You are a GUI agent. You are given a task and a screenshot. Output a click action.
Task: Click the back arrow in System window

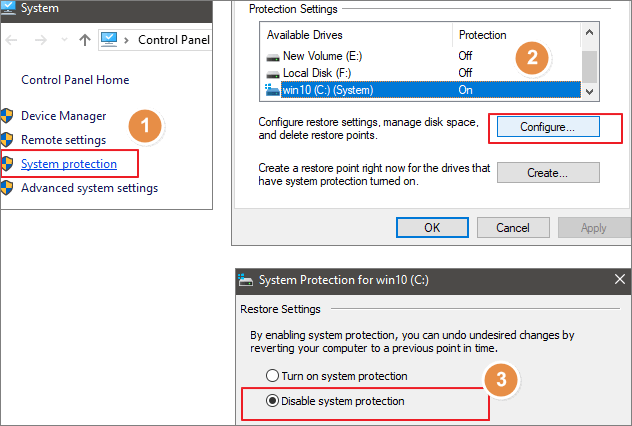point(11,40)
